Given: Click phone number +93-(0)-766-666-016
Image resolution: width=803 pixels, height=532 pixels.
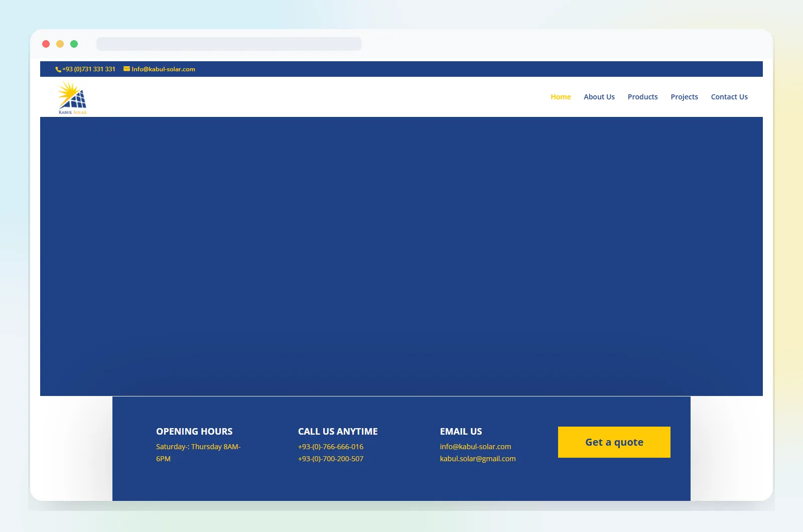Looking at the screenshot, I should [x=331, y=447].
